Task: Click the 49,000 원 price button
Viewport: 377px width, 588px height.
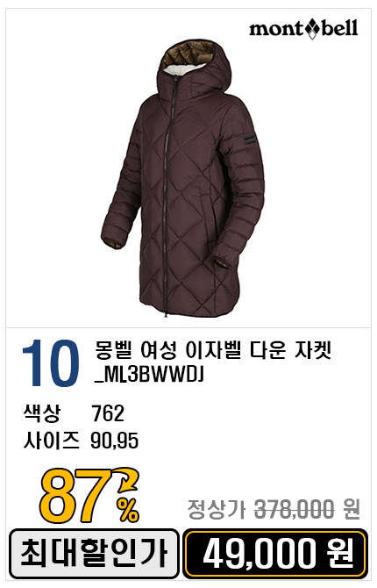Action: point(276,554)
